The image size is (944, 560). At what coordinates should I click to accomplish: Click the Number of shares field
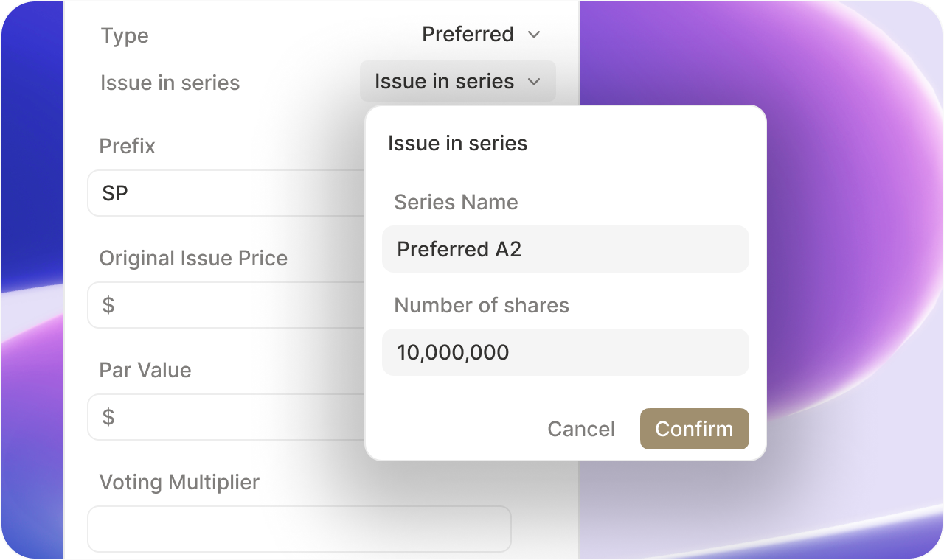click(x=566, y=352)
